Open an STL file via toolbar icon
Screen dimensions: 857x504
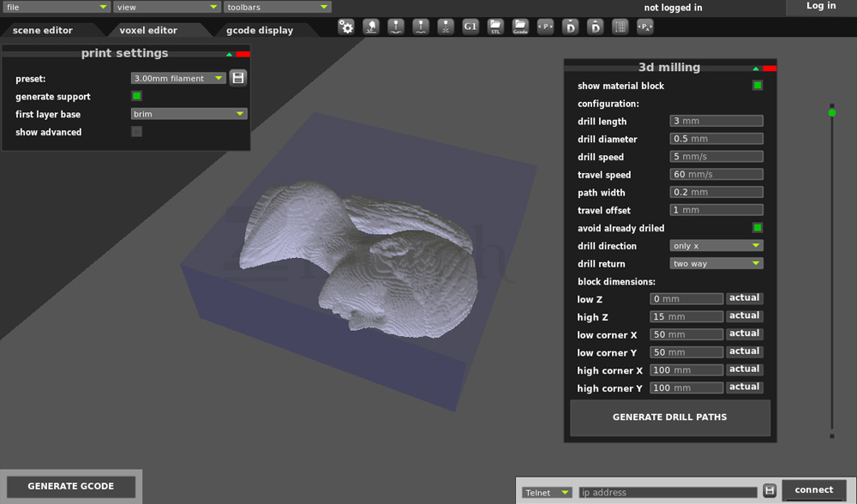(x=495, y=27)
